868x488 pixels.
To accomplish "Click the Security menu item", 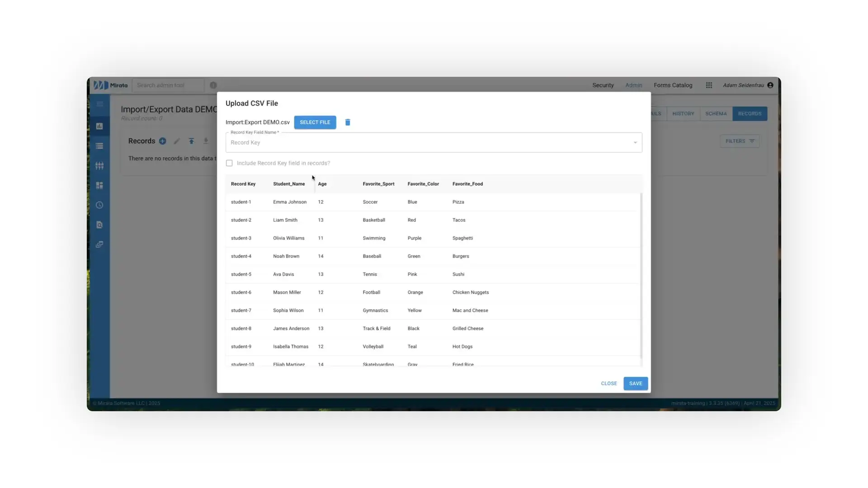I will click(x=603, y=85).
